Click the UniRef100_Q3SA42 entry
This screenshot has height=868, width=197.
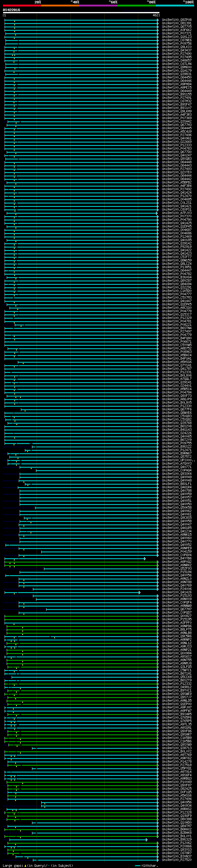pos(177,121)
